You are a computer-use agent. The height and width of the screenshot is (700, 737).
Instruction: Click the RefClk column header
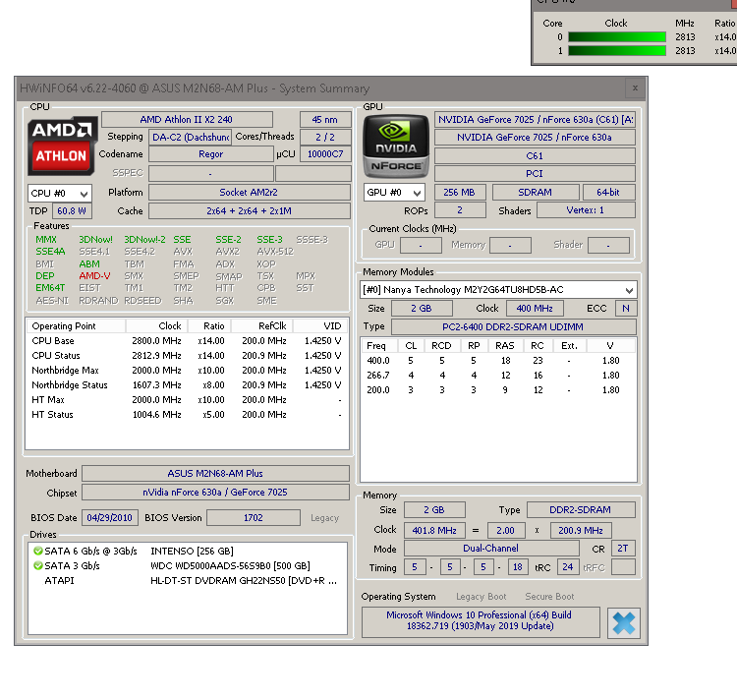(x=261, y=325)
